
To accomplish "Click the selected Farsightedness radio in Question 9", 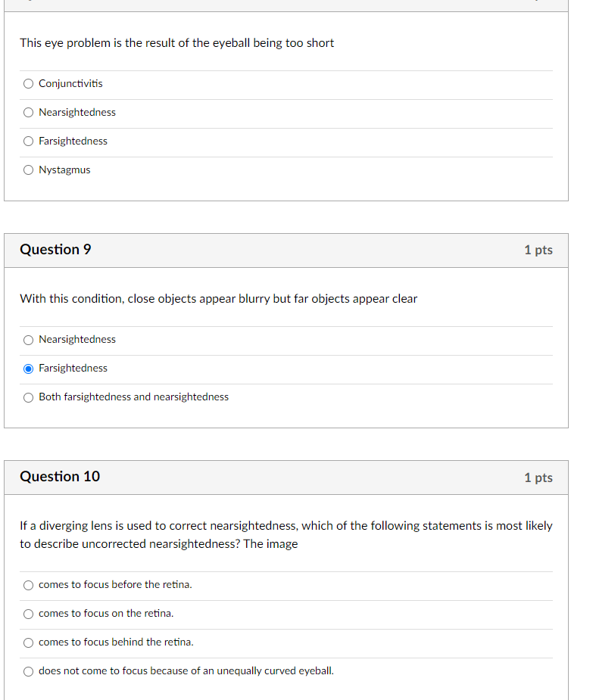I will click(x=28, y=369).
